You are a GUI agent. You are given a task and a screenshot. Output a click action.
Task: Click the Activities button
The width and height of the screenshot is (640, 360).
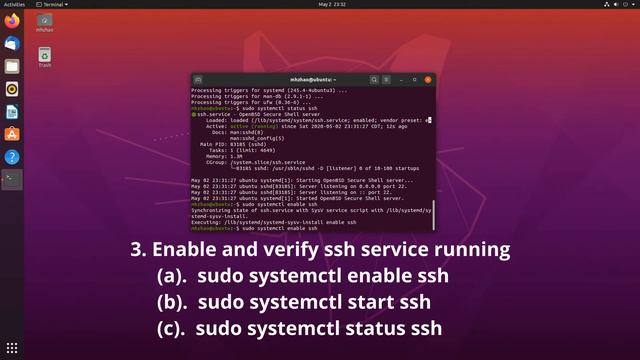[14, 4]
